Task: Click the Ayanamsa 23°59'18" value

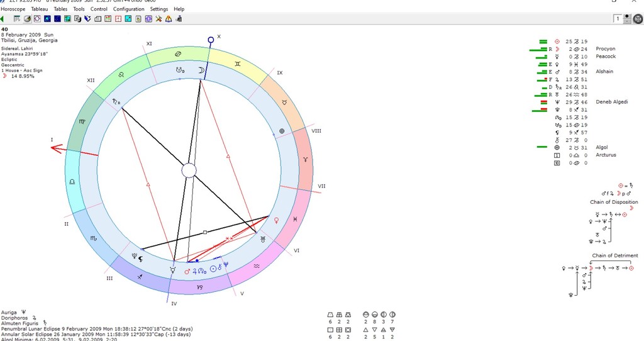Action: point(25,54)
